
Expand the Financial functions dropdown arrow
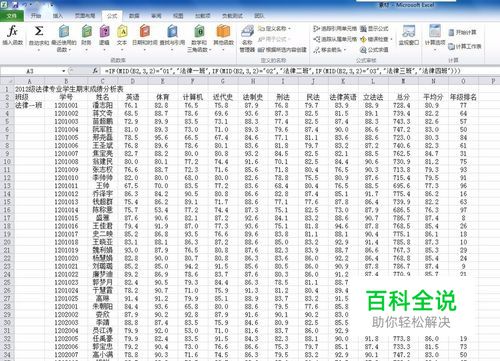tap(86, 50)
